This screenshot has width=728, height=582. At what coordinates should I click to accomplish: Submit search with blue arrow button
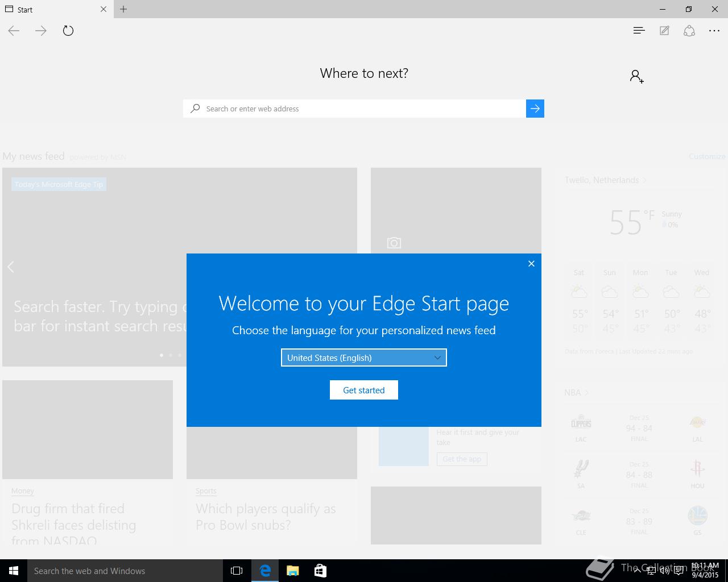[x=535, y=109]
